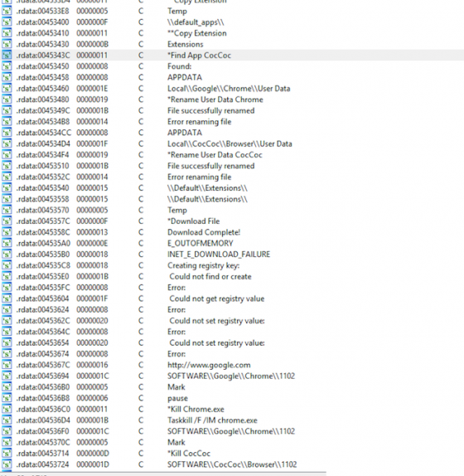Select "Temp" string at address 00453570
The width and height of the screenshot is (464, 476).
tap(177, 210)
